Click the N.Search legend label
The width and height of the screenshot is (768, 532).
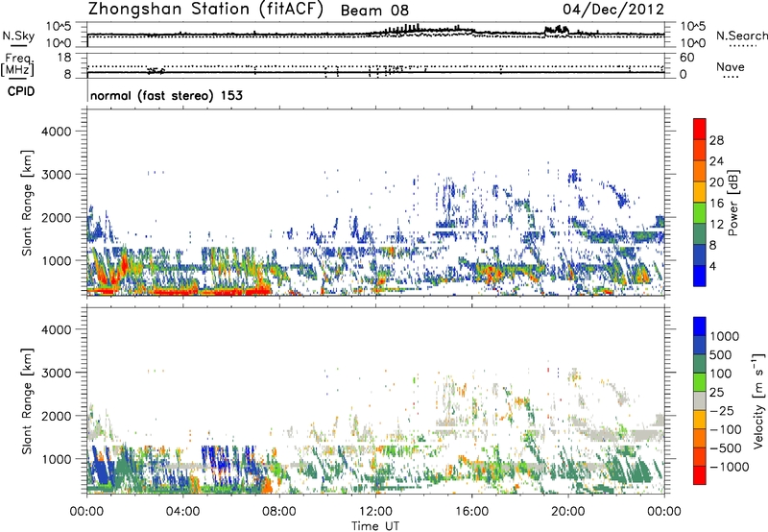tap(742, 36)
